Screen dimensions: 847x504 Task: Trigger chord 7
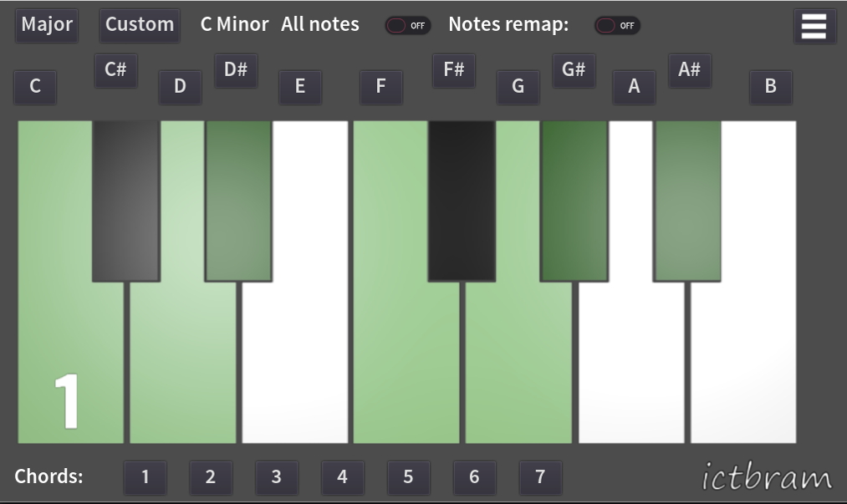pyautogui.click(x=540, y=477)
